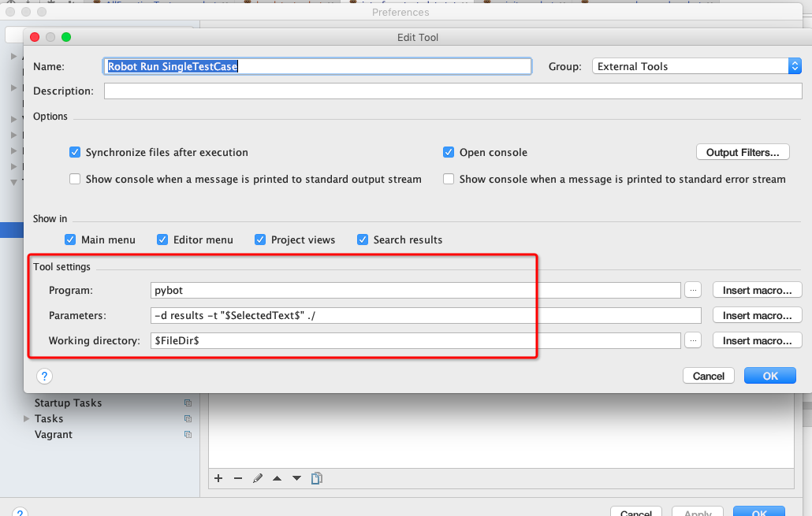This screenshot has height=516, width=812.
Task: Move tool down with the down arrow
Action: [296, 478]
